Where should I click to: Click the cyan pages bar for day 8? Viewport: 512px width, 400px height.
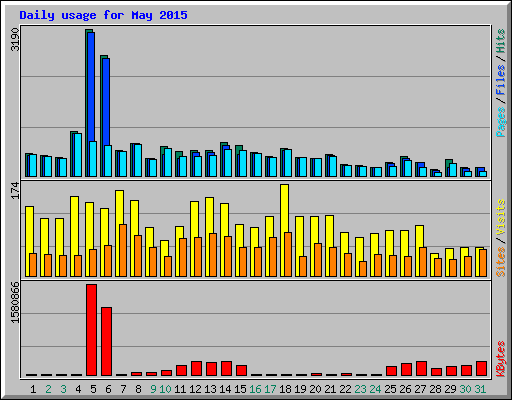(x=138, y=160)
